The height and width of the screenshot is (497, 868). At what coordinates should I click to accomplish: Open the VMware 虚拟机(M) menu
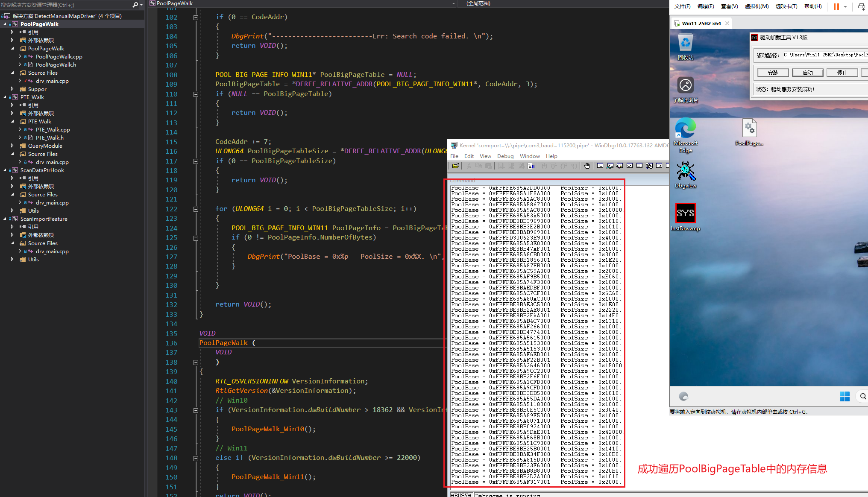tap(757, 6)
